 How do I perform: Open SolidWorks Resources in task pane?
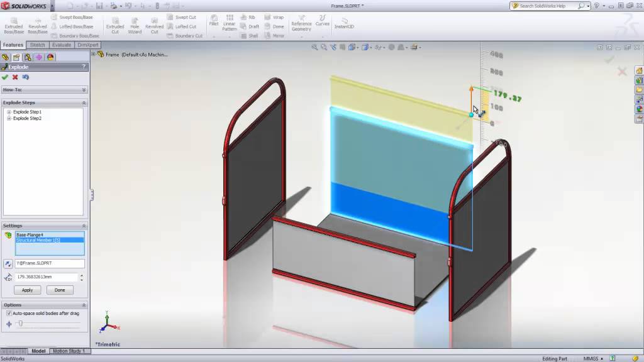(639, 70)
